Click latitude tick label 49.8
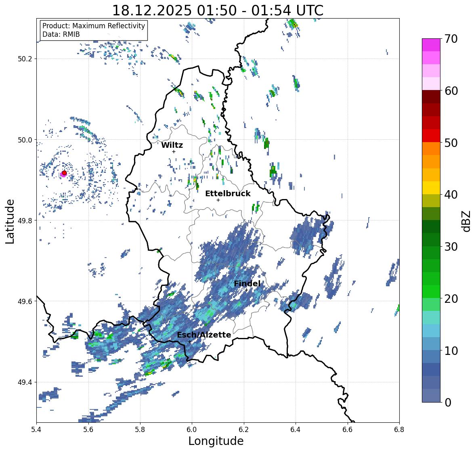 [25, 220]
